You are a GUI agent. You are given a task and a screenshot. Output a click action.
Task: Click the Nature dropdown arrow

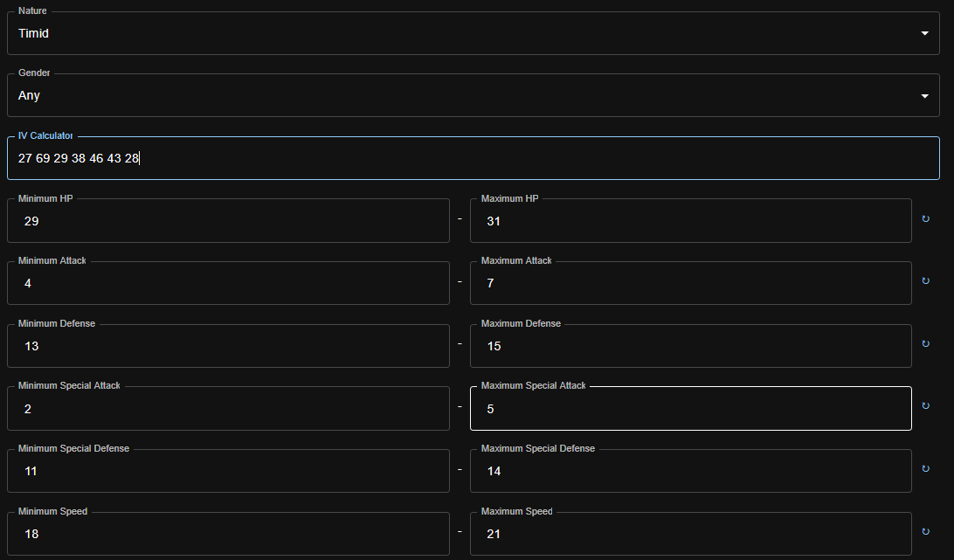coord(925,33)
